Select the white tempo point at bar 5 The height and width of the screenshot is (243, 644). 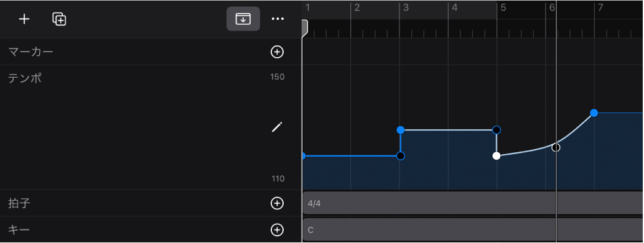497,156
